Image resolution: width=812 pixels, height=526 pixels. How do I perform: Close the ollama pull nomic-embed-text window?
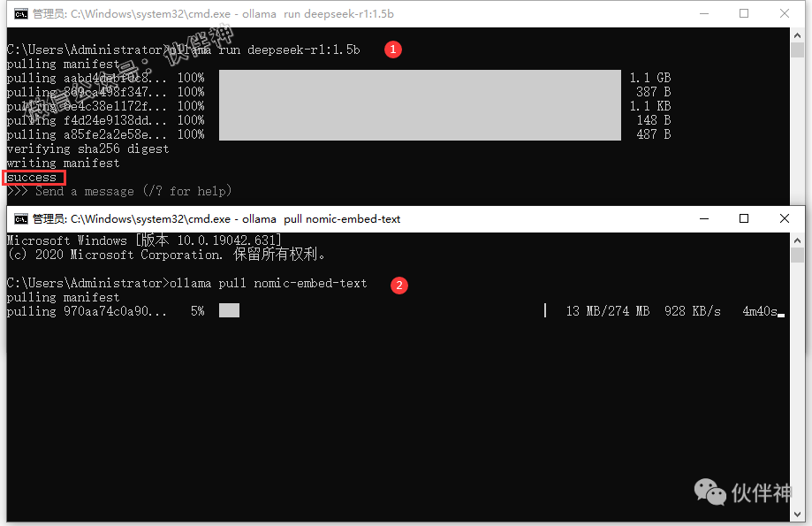[x=785, y=218]
